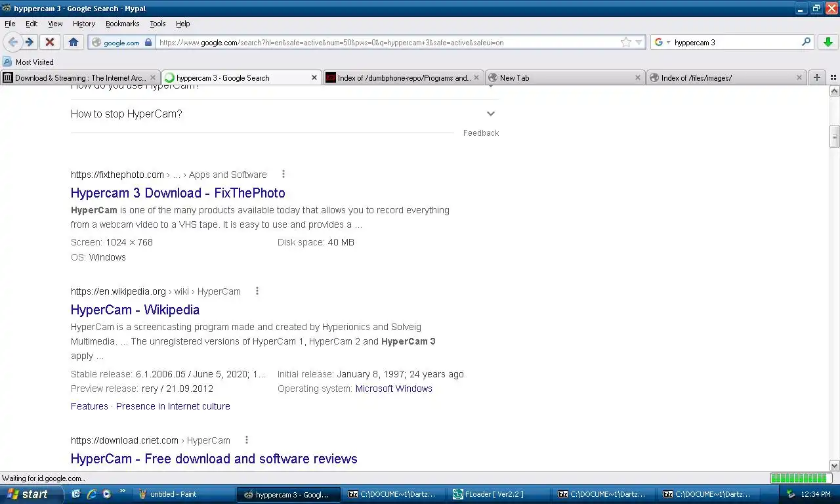The width and height of the screenshot is (840, 504).
Task: Open the File menu
Action: (10, 24)
